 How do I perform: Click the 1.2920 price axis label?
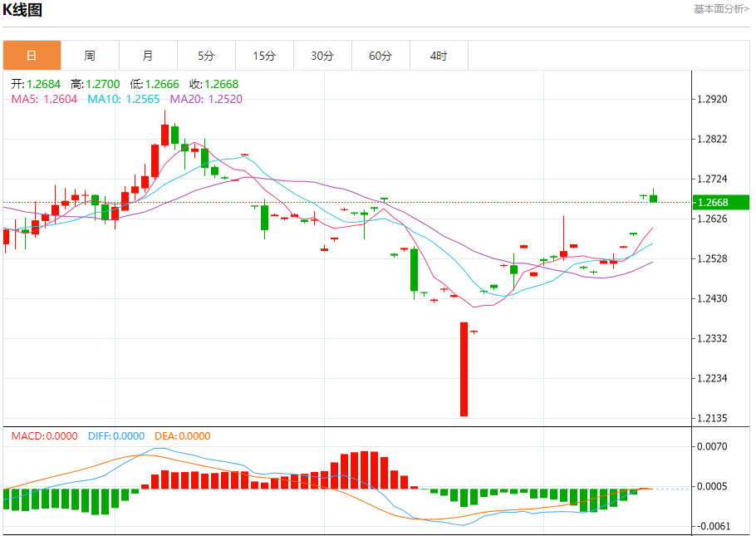click(712, 100)
